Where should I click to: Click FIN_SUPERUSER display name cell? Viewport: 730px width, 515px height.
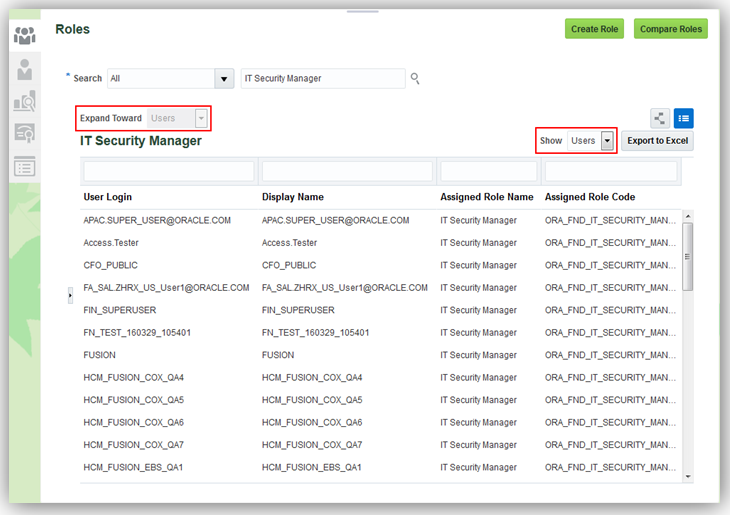pos(298,310)
